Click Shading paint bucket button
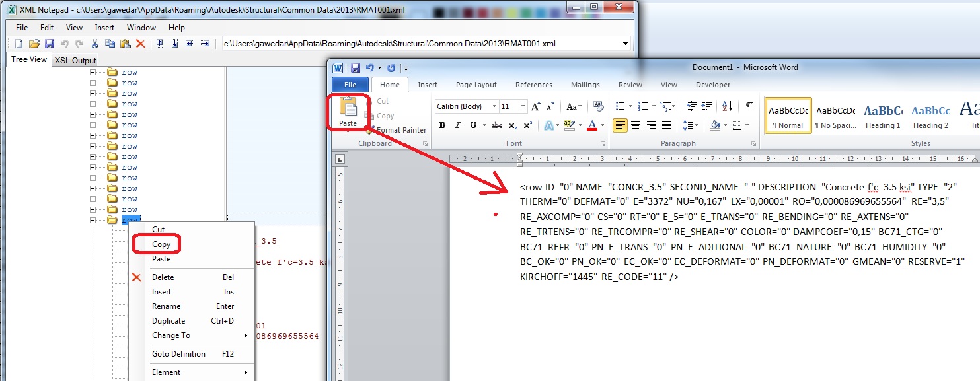The height and width of the screenshot is (381, 980). click(x=716, y=125)
